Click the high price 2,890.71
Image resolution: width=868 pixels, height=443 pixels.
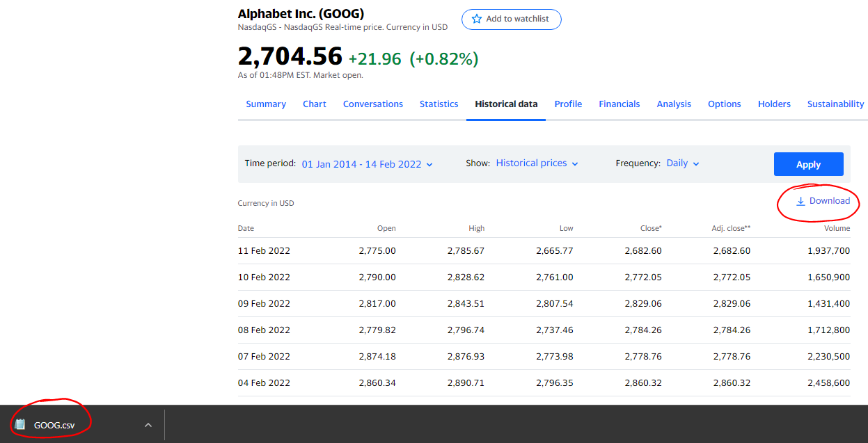point(466,383)
